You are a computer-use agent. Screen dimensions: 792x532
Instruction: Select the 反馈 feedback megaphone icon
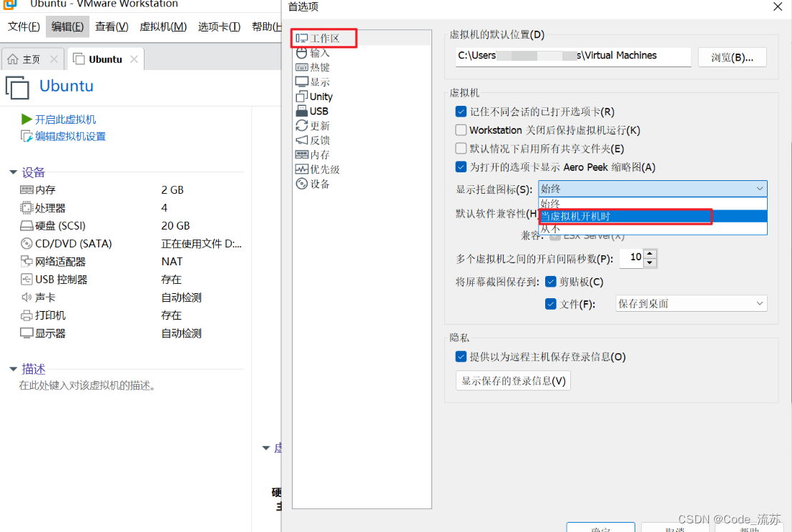click(301, 140)
